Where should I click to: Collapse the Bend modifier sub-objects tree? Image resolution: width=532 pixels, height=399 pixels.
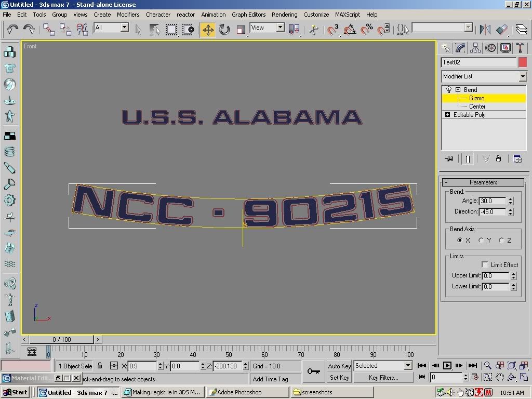coord(458,89)
